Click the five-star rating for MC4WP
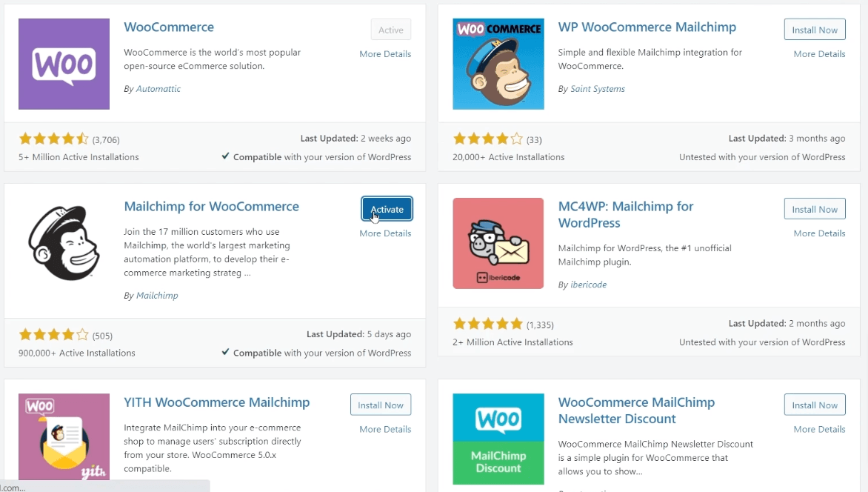 [488, 324]
